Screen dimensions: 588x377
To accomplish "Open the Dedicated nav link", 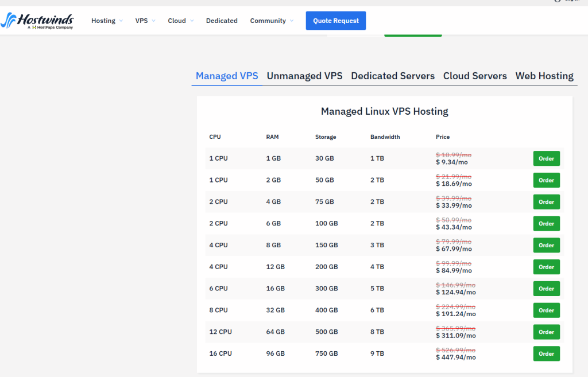I will pyautogui.click(x=222, y=21).
